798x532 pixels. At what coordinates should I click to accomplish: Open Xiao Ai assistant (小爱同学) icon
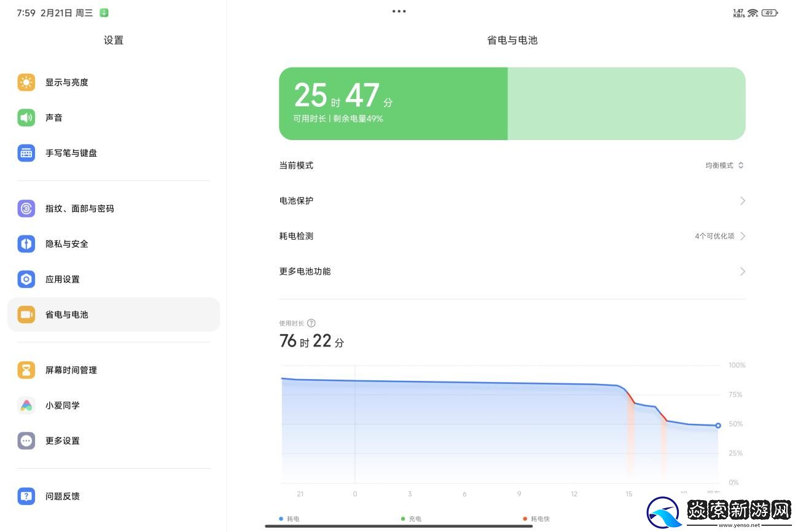coord(26,405)
